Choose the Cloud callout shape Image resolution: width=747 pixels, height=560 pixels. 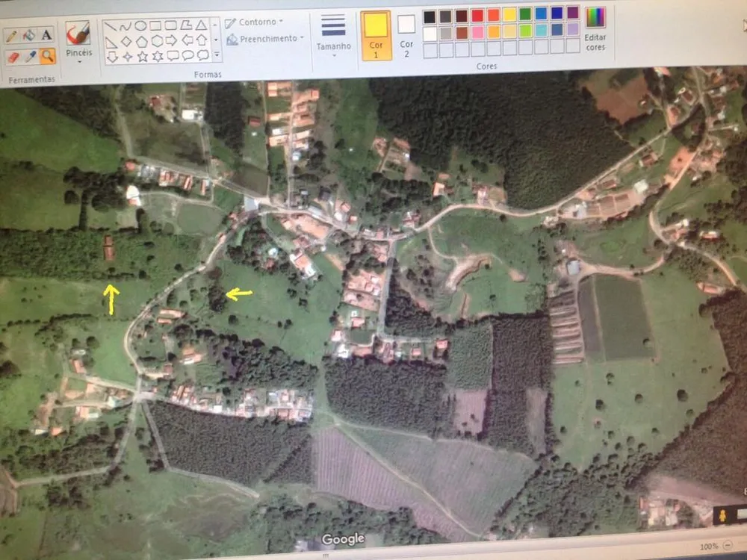pyautogui.click(x=203, y=55)
